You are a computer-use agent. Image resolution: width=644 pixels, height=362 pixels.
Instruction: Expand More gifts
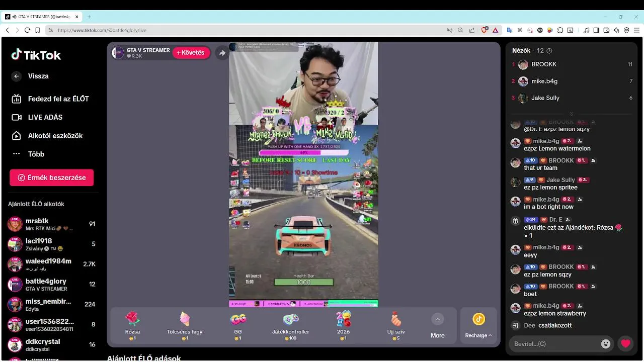[437, 326]
